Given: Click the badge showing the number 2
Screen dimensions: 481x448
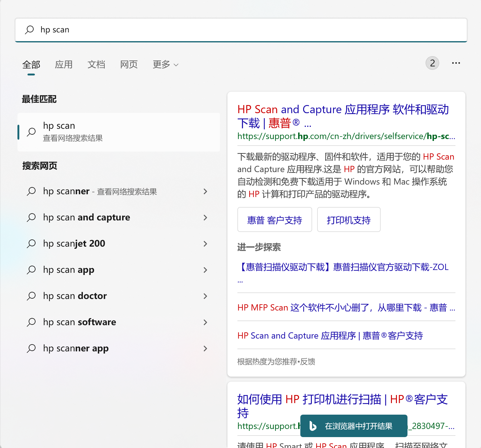Looking at the screenshot, I should [x=432, y=63].
